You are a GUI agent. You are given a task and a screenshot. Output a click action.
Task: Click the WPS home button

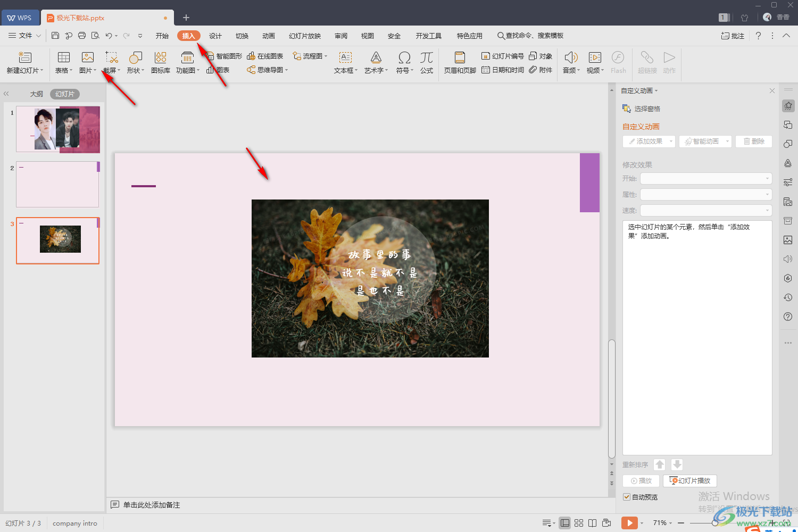(x=20, y=18)
